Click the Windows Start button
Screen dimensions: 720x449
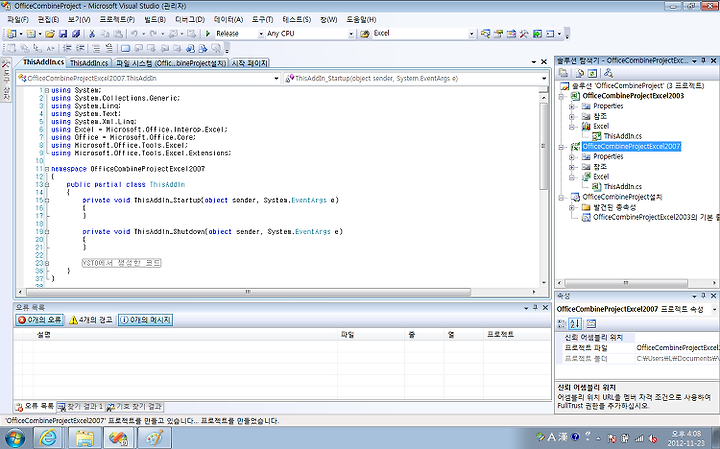15,438
